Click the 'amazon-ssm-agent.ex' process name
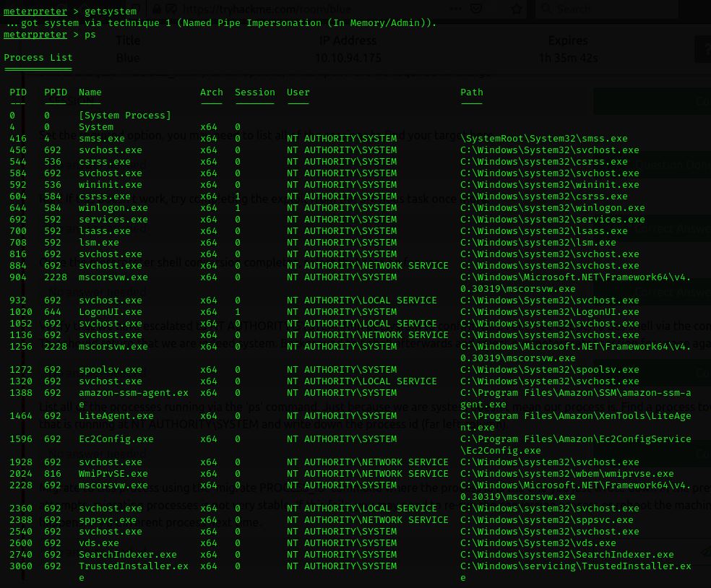711x588 pixels. pos(133,393)
